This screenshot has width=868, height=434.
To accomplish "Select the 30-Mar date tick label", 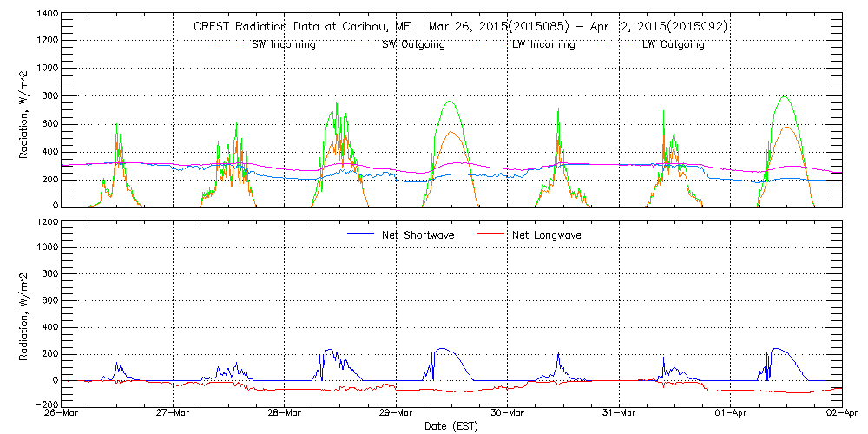I will (508, 414).
